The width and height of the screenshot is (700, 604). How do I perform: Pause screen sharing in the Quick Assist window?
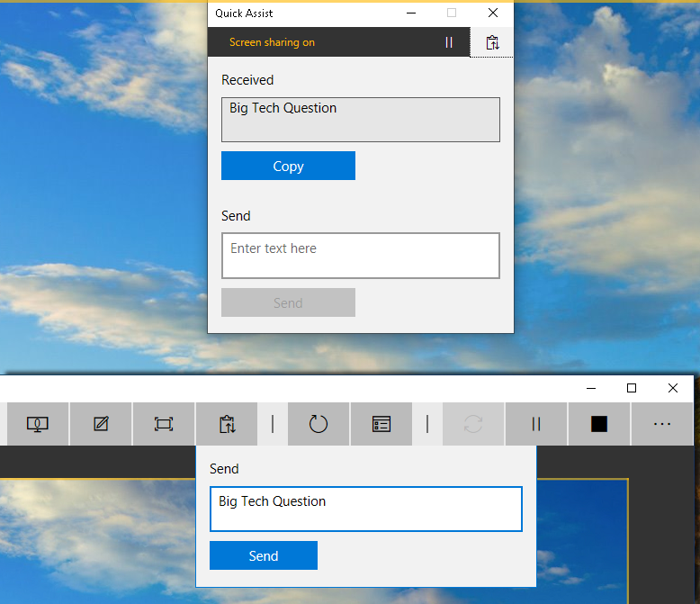point(449,42)
